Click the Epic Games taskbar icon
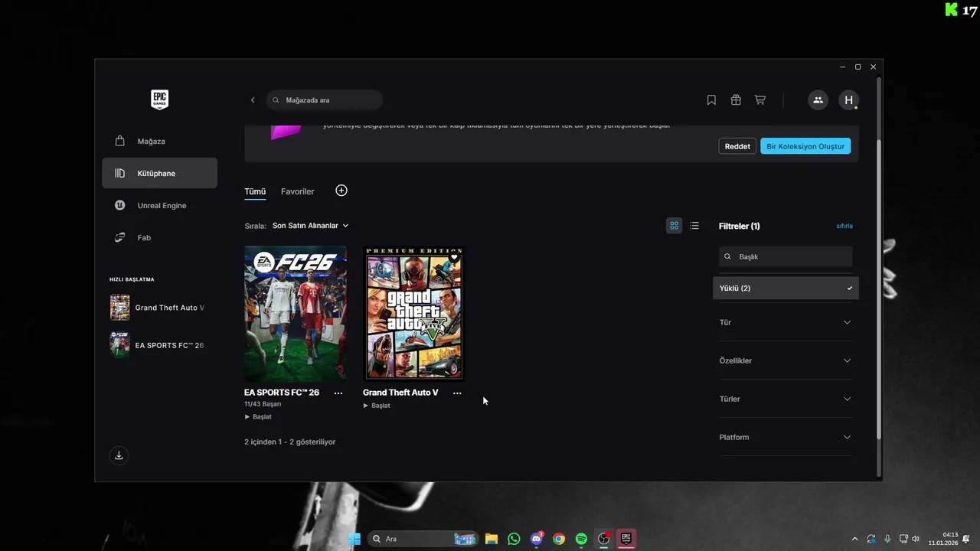This screenshot has width=980, height=551. click(626, 539)
